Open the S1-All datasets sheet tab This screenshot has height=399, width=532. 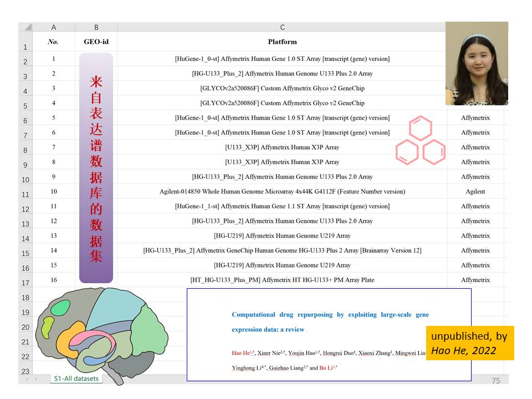click(75, 379)
